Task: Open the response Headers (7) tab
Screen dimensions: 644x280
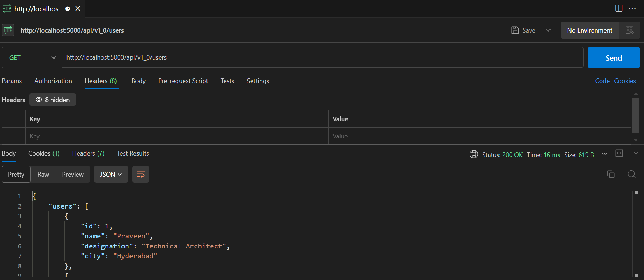Action: tap(88, 153)
